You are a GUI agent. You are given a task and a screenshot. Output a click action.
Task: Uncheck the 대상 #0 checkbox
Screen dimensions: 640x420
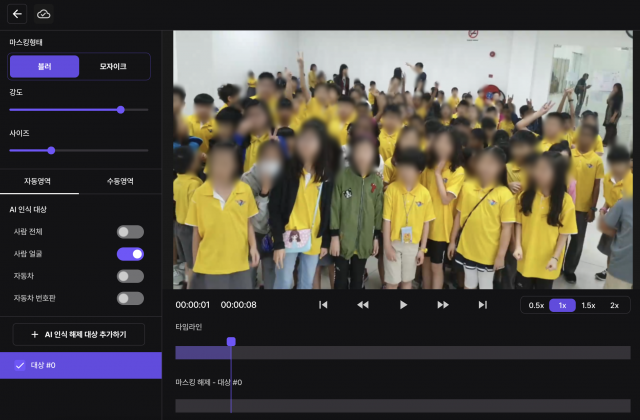click(x=20, y=365)
